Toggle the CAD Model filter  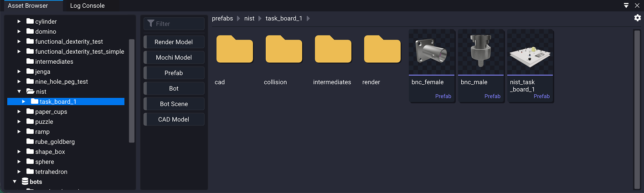[x=174, y=119]
